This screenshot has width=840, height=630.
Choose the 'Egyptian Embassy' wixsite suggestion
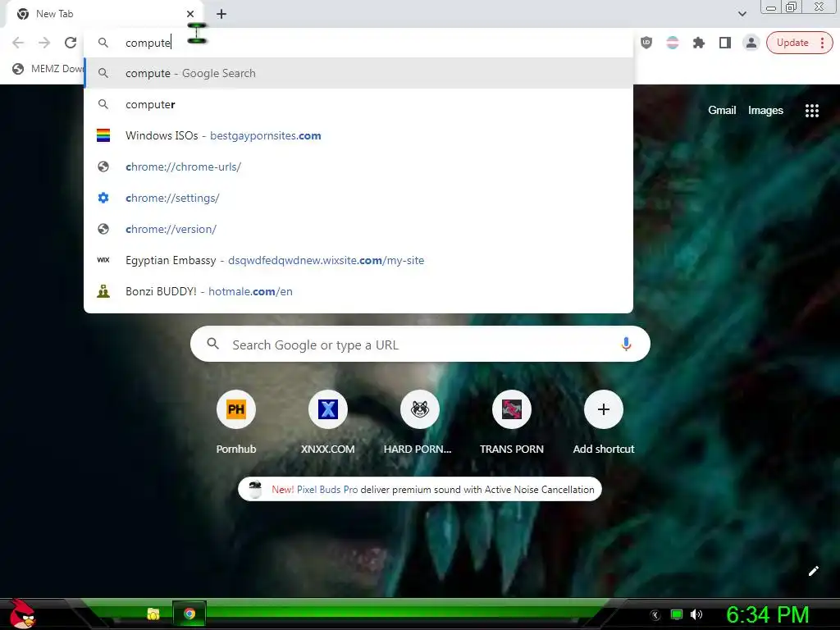point(358,260)
